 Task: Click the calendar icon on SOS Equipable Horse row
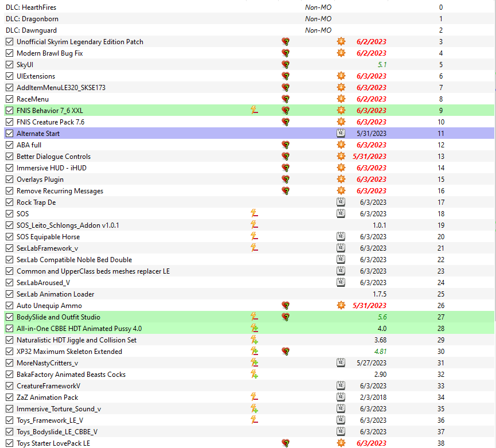click(341, 237)
